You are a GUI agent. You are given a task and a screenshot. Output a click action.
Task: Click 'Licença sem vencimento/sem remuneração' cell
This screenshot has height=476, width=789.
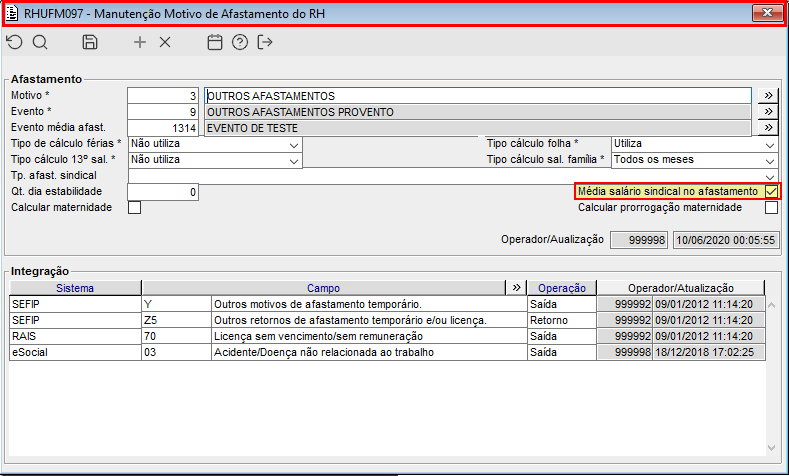pos(369,336)
